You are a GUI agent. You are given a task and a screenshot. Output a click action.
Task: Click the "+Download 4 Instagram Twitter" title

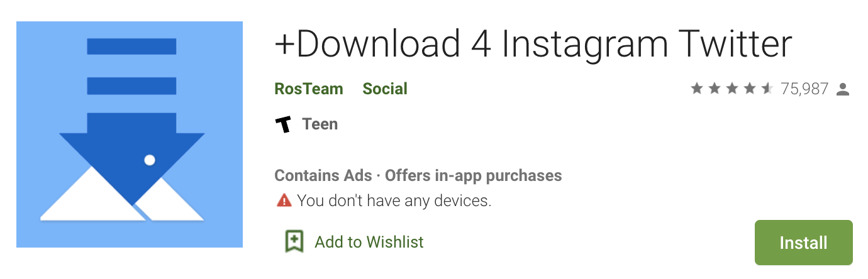click(533, 44)
